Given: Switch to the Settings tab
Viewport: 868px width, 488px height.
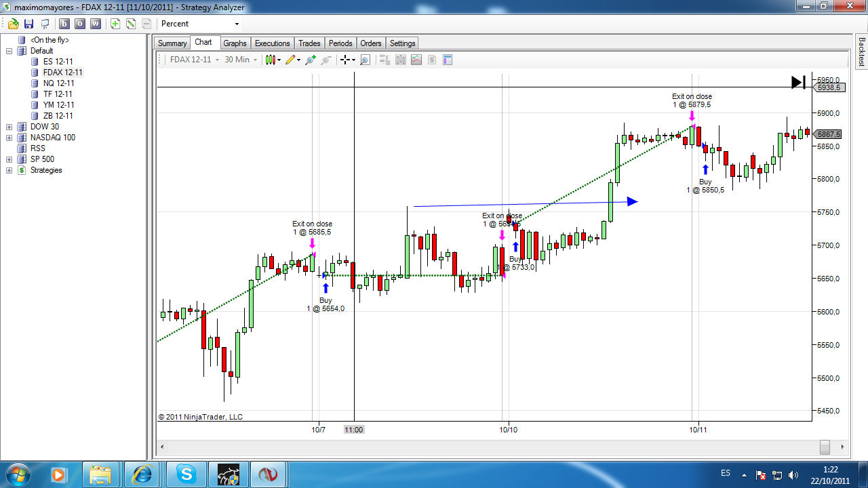Looking at the screenshot, I should pyautogui.click(x=402, y=43).
